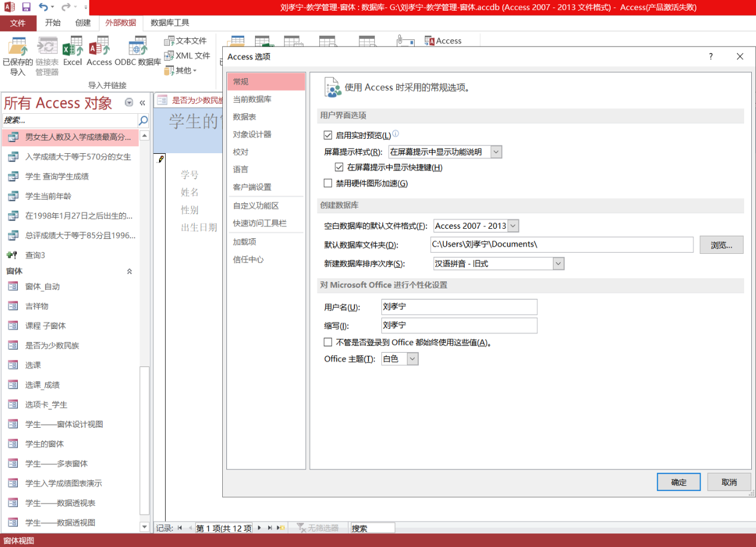The width and height of the screenshot is (756, 547).
Task: Click the Access import icon in 导入并链接
Action: click(99, 51)
